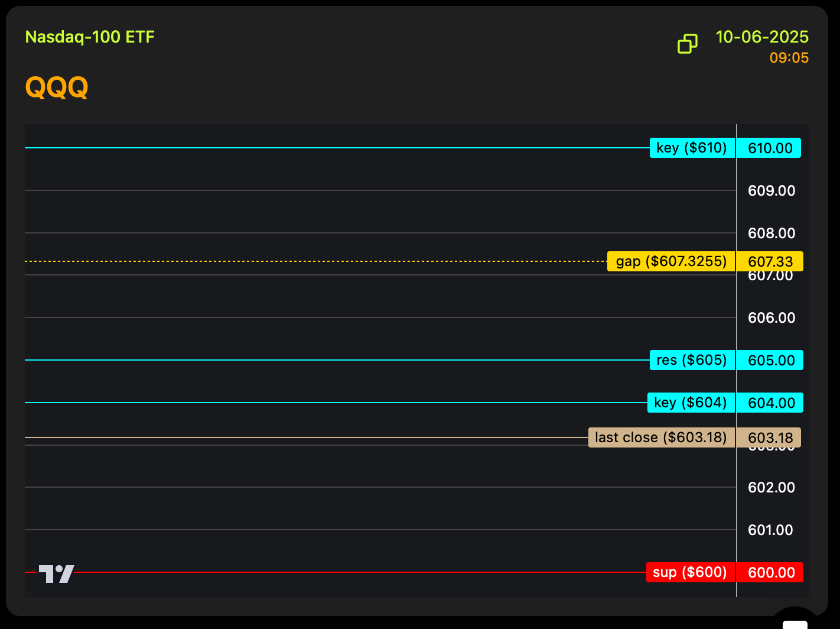Select the last close ($603.18) label
This screenshot has height=629, width=840.
(x=661, y=437)
